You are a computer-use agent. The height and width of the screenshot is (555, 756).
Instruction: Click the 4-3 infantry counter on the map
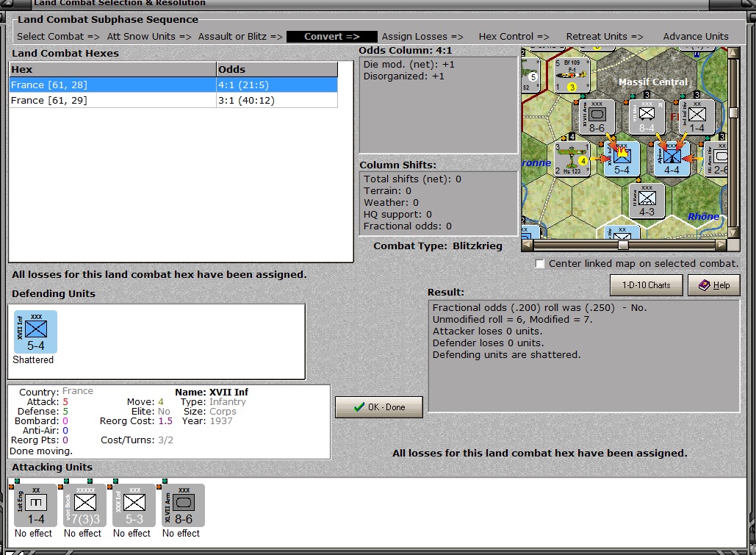(x=647, y=200)
